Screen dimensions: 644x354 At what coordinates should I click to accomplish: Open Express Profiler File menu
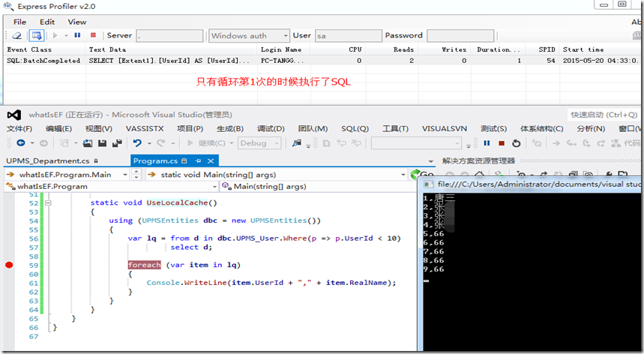pos(19,22)
